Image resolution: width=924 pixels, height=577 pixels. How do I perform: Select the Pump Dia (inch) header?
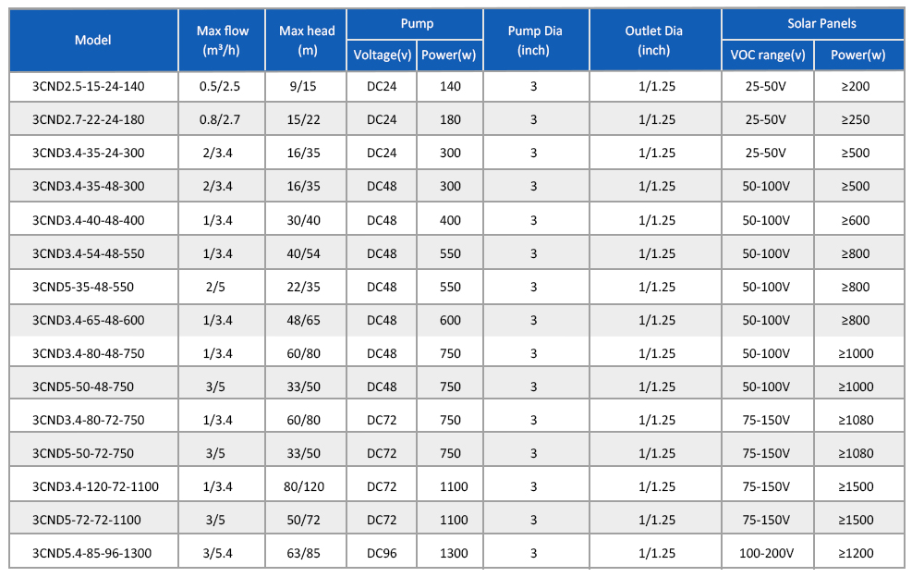pyautogui.click(x=533, y=41)
